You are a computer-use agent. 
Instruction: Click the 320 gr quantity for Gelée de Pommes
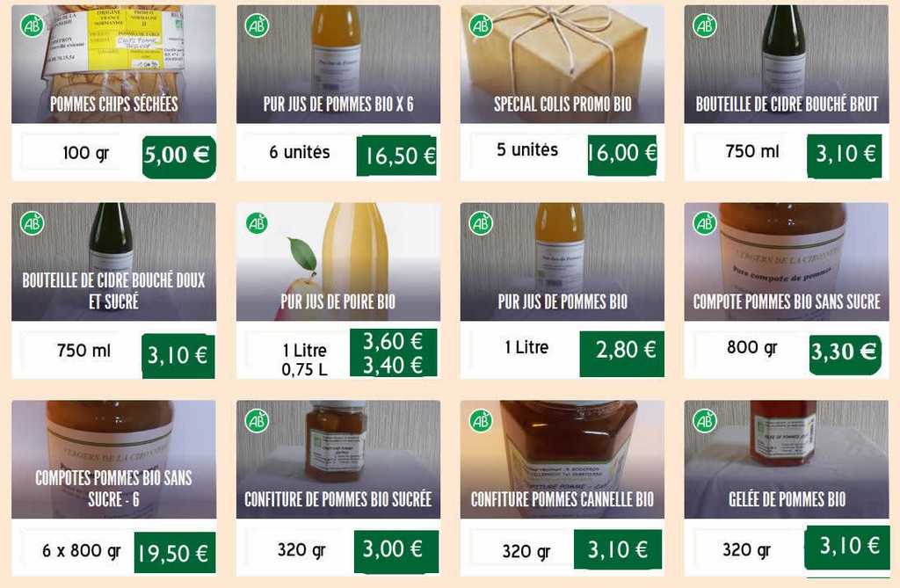pyautogui.click(x=745, y=550)
